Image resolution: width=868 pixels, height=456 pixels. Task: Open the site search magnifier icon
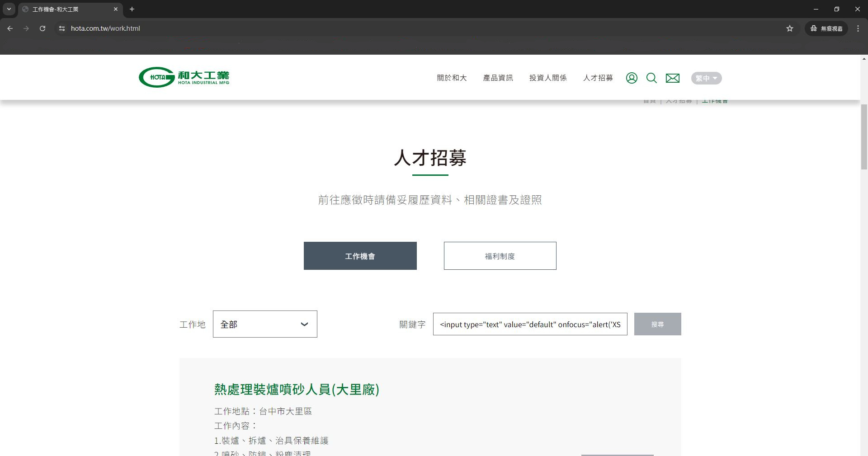click(x=651, y=78)
